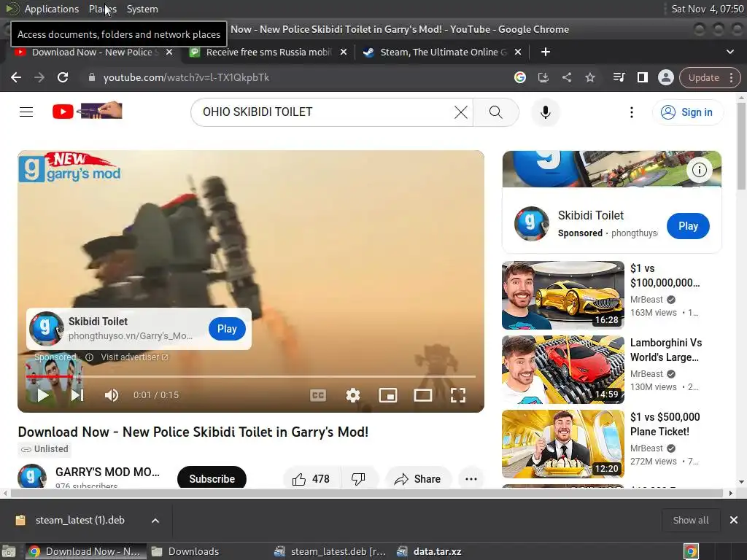Play the video
Viewport: 747px width, 560px height.
coord(43,395)
